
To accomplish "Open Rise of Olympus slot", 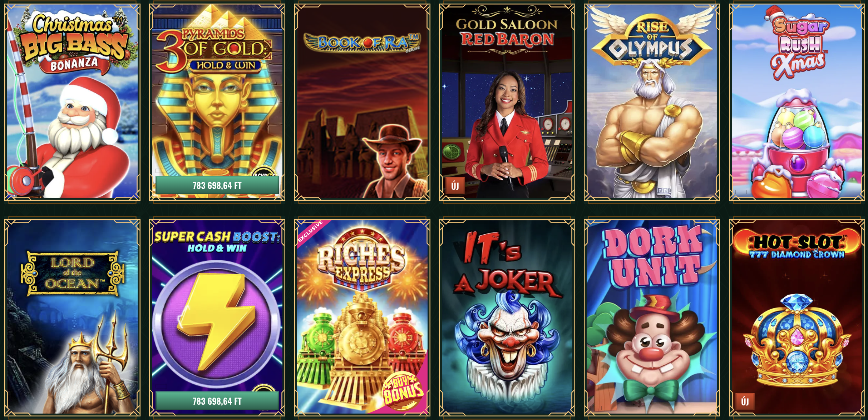I will tap(652, 101).
